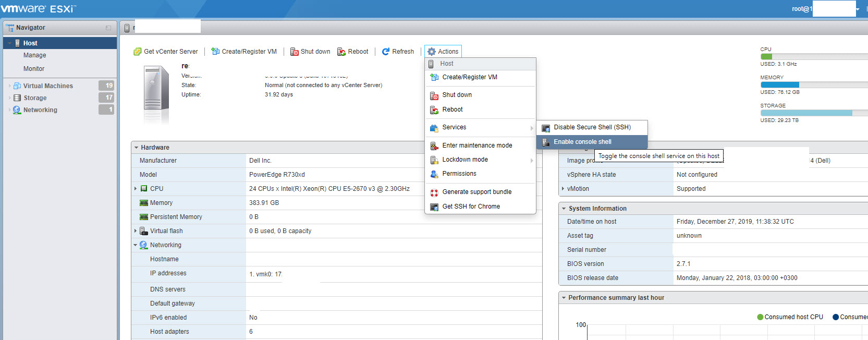Viewport: 868px width, 340px height.
Task: Expand the Virtual Machines tree node
Action: 9,86
